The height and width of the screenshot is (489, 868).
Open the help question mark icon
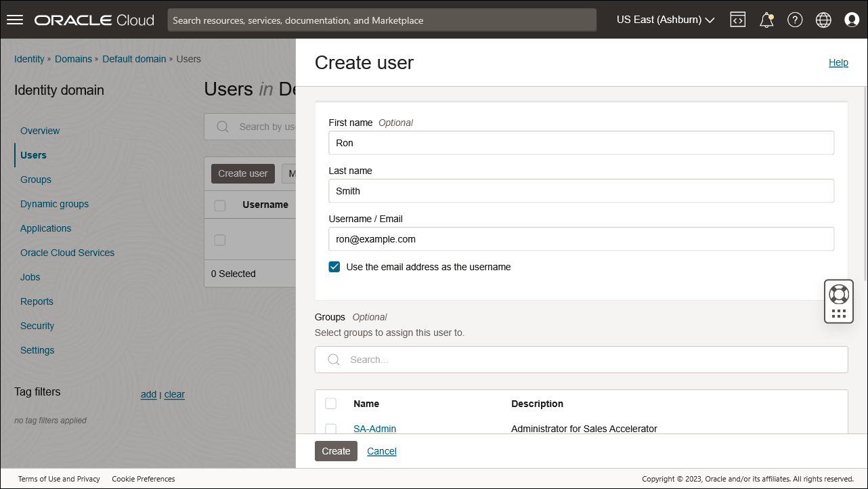[x=795, y=19]
